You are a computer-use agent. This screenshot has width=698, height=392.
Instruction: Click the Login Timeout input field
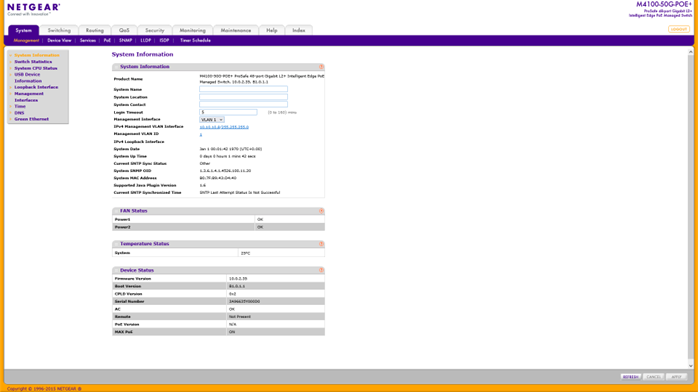pyautogui.click(x=228, y=112)
